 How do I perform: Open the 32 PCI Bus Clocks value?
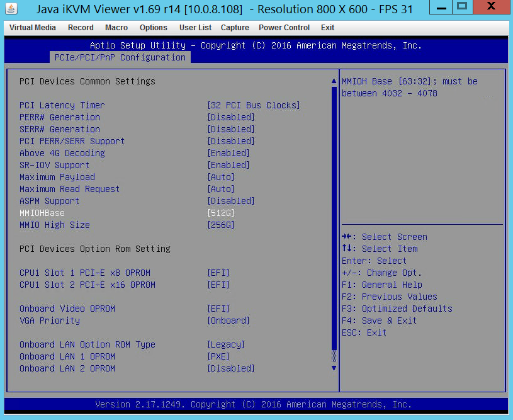[254, 105]
